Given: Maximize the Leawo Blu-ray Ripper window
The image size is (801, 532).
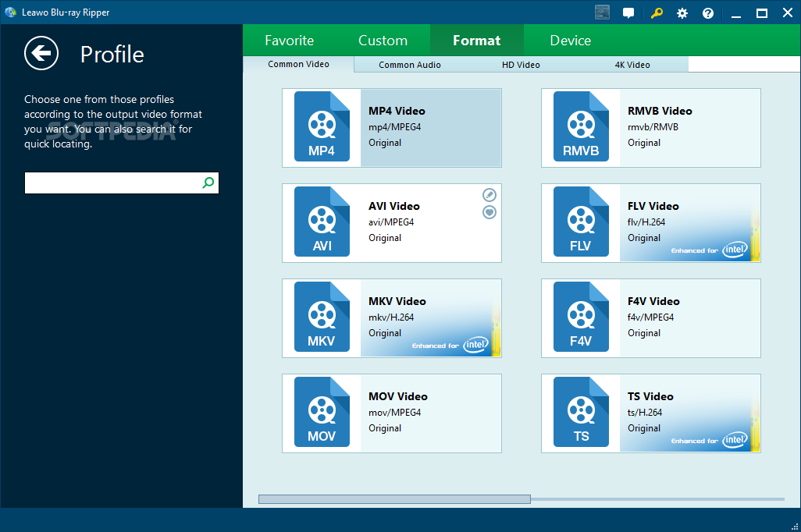Looking at the screenshot, I should tap(762, 13).
